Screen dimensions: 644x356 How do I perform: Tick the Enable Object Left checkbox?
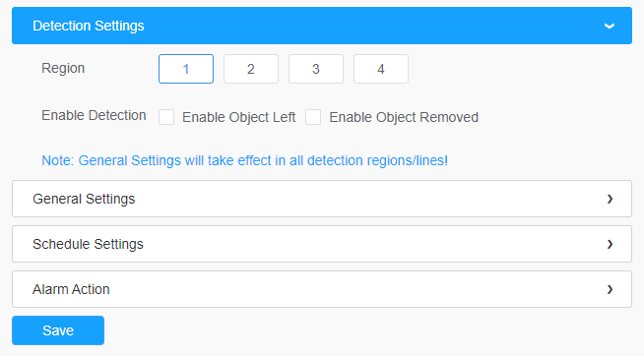tap(166, 117)
